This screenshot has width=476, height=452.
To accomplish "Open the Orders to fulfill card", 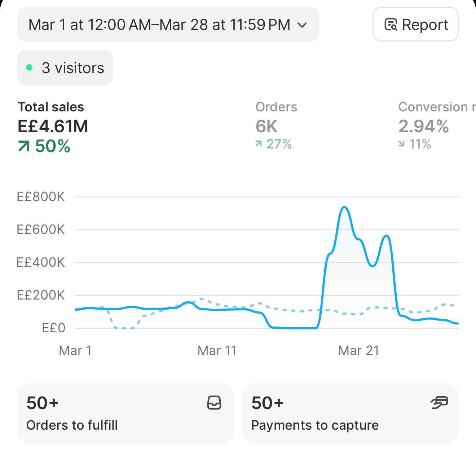I will click(x=125, y=413).
